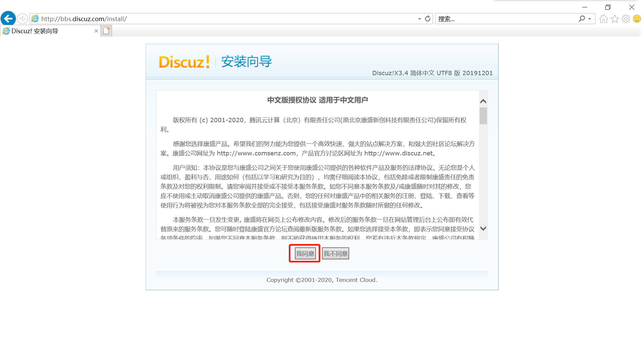Viewport: 644px width, 342px height.
Task: Click the 安装向导 title text
Action: pos(247,62)
